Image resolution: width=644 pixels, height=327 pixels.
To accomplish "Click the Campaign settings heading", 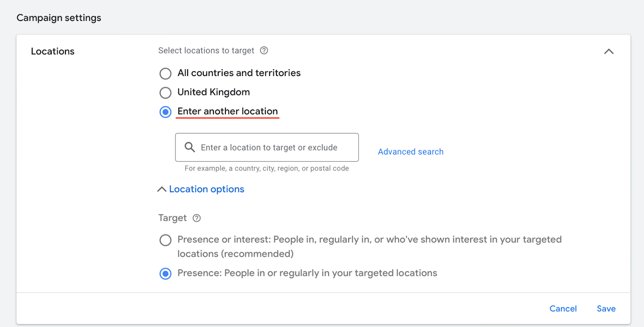I will pos(59,18).
